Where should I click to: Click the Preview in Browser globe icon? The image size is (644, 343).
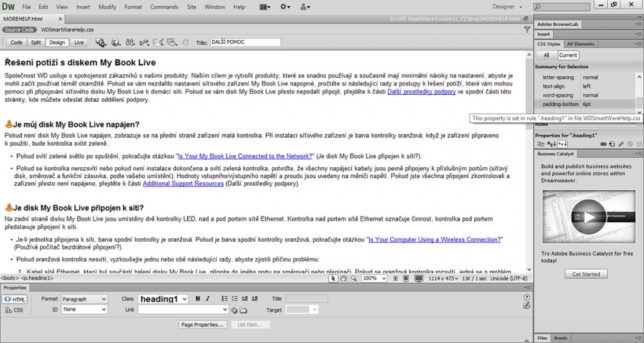tap(116, 42)
